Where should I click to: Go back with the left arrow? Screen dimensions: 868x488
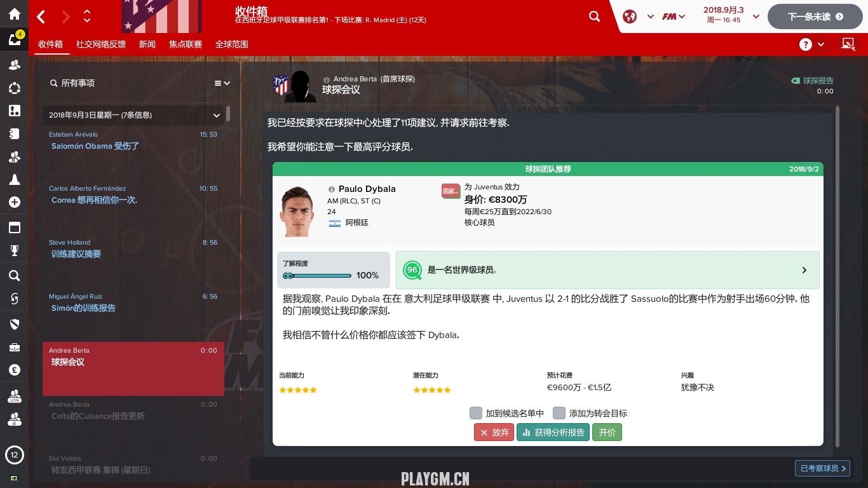pos(41,17)
